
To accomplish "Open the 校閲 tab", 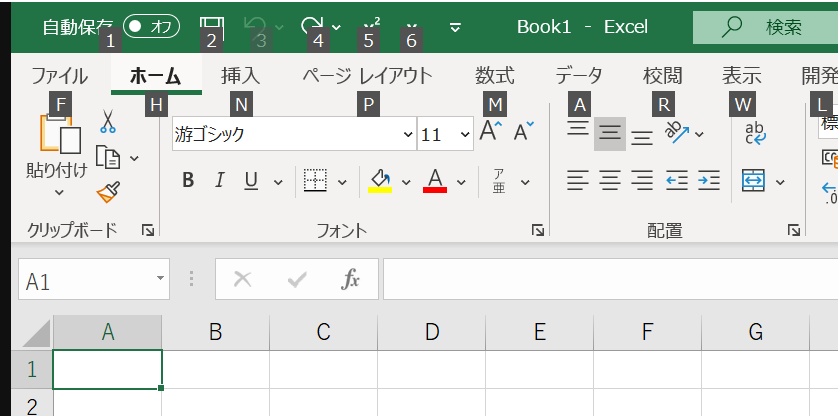I will click(663, 76).
